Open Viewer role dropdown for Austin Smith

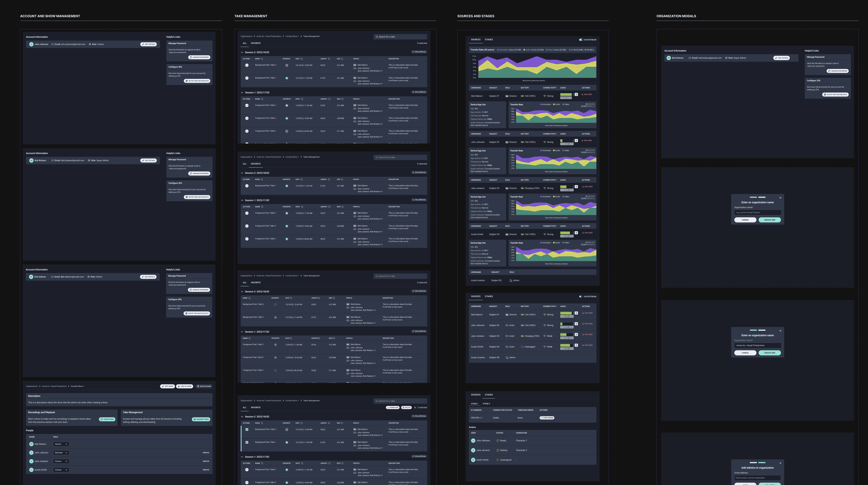point(61,470)
